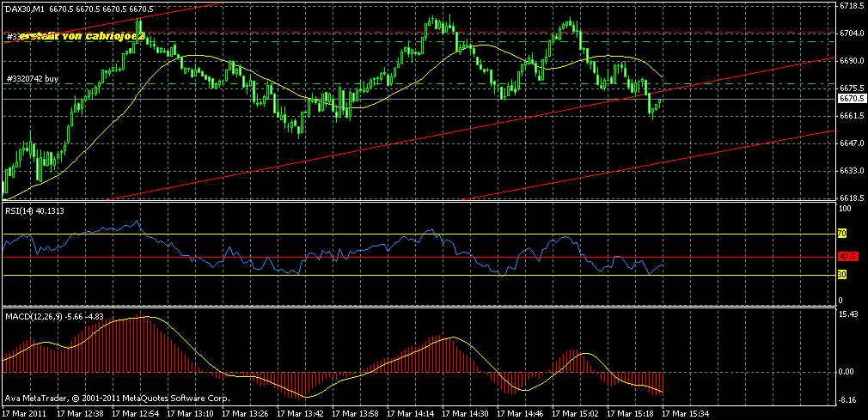
Task: Click the 17 Mar 13:42 time label
Action: [301, 413]
